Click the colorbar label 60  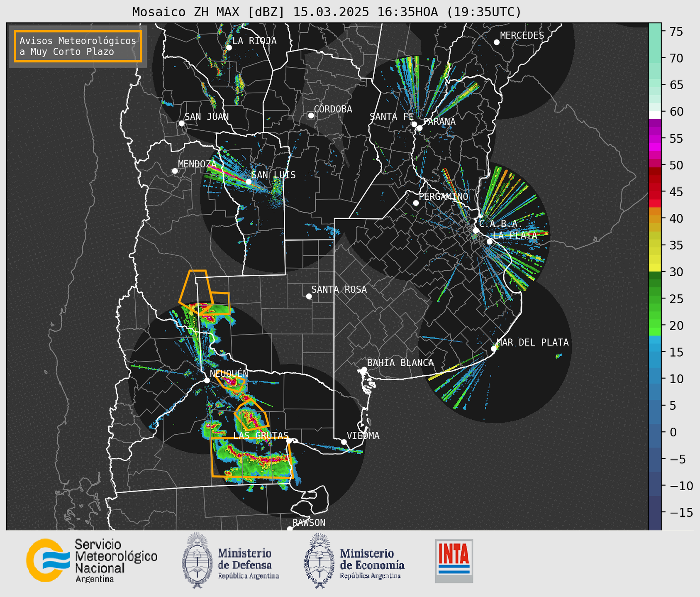tap(676, 112)
